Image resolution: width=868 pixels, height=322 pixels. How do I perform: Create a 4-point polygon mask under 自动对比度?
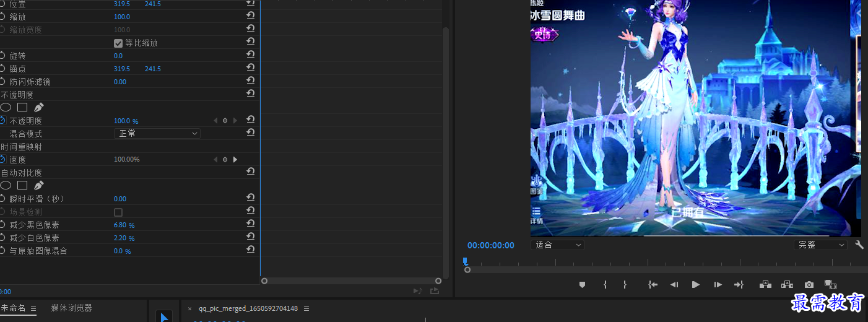22,185
